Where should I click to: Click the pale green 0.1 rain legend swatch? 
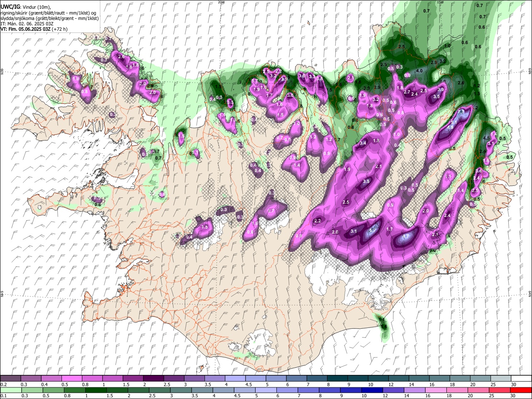point(10,390)
